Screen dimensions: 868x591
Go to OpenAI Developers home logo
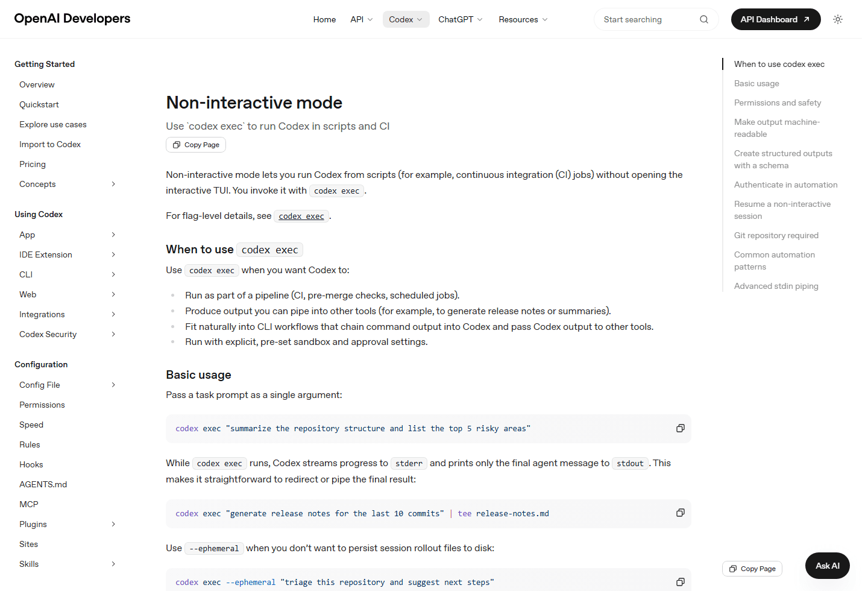click(x=72, y=19)
